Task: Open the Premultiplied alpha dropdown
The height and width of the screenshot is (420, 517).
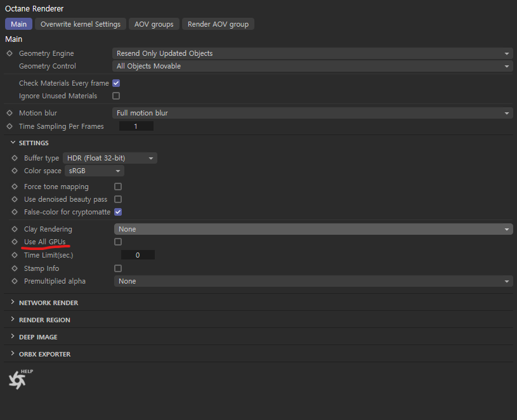Action: (x=313, y=281)
